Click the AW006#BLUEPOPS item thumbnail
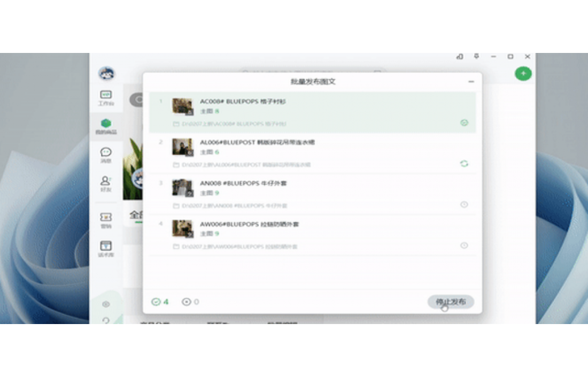588x377 pixels. point(182,229)
